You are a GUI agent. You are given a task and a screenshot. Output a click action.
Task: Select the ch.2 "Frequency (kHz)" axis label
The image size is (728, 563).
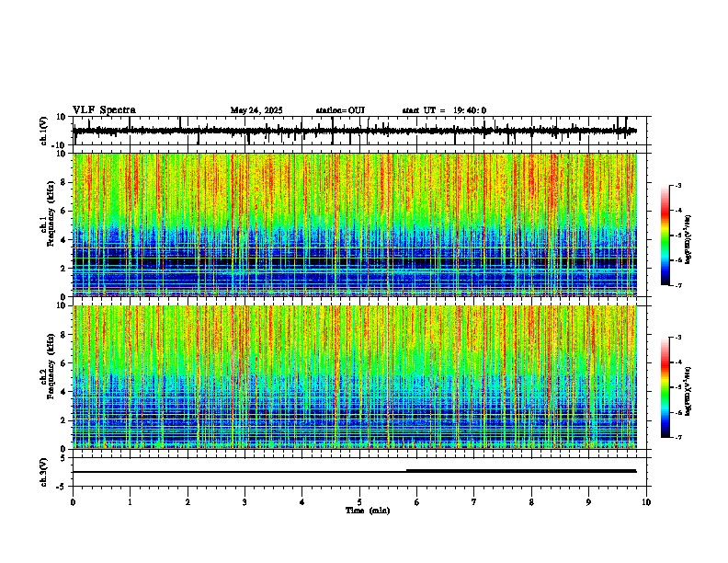pos(51,366)
